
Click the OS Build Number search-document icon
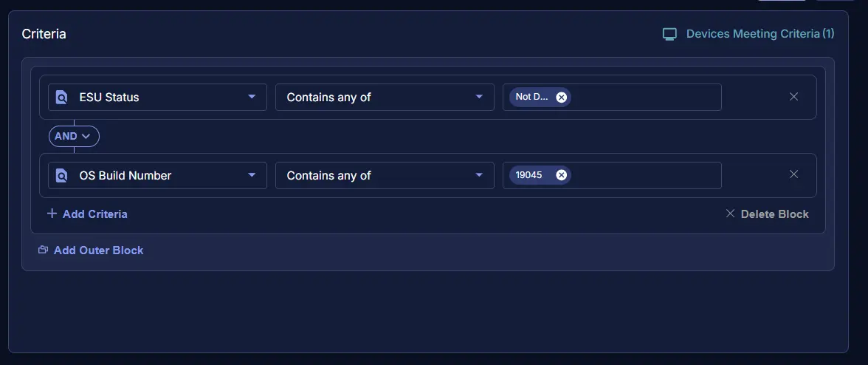click(62, 176)
